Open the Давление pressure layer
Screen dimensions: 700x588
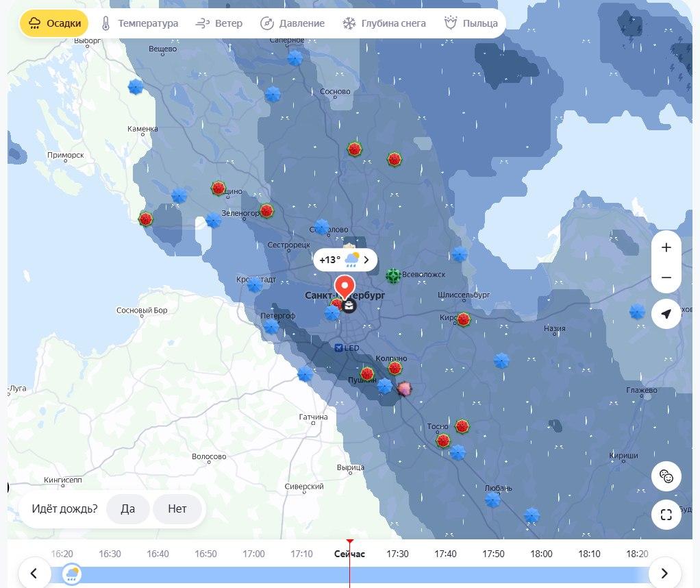[x=292, y=23]
